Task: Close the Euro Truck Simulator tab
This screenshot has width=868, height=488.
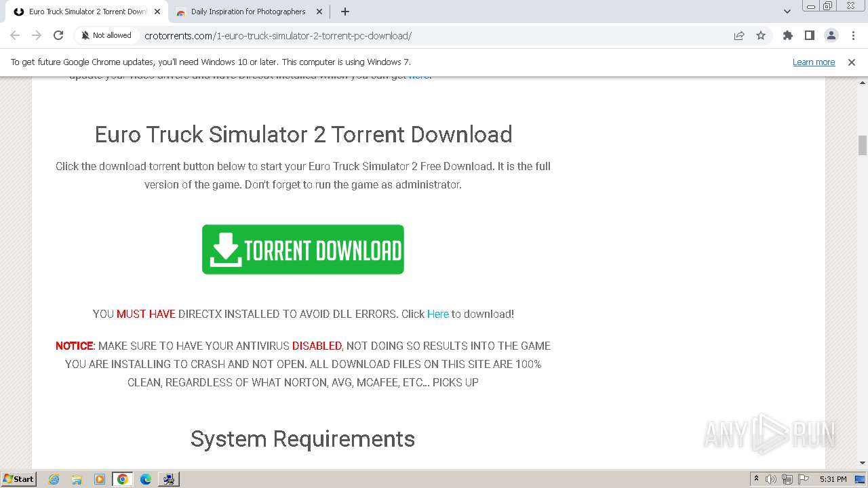Action: click(157, 12)
